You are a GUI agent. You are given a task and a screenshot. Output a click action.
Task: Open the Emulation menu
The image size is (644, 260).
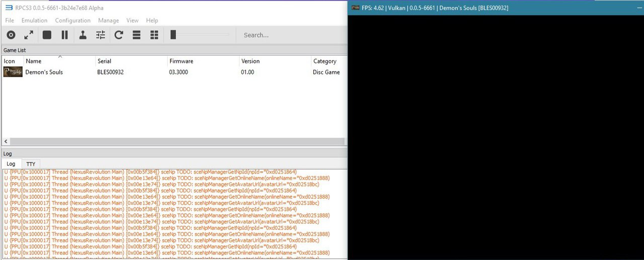34,21
